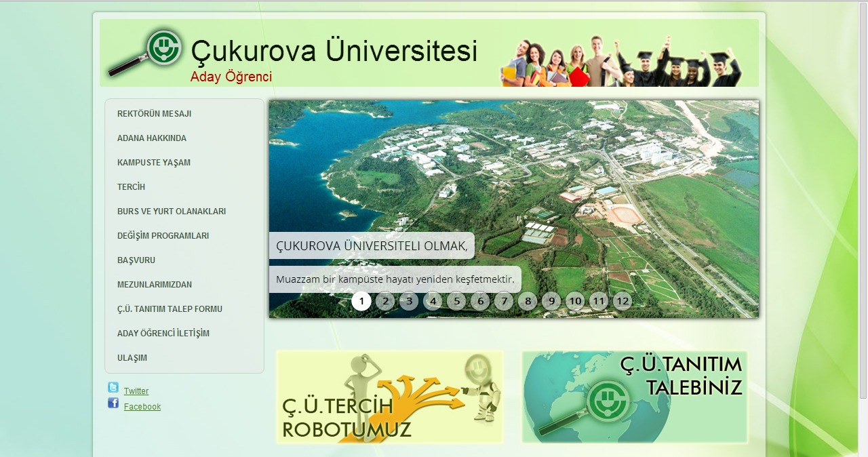The height and width of the screenshot is (457, 868).
Task: Click the caption Çukurova Üniversiteli Olmak
Action: tap(372, 245)
